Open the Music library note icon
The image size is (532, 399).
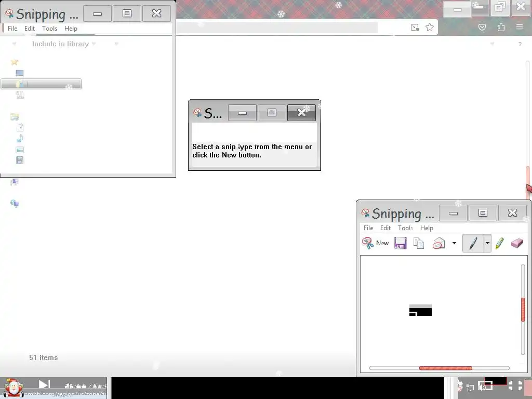pyautogui.click(x=20, y=138)
